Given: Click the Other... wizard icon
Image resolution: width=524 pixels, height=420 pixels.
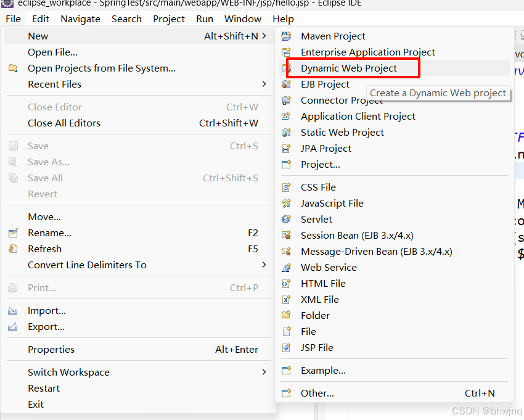Looking at the screenshot, I should click(286, 393).
